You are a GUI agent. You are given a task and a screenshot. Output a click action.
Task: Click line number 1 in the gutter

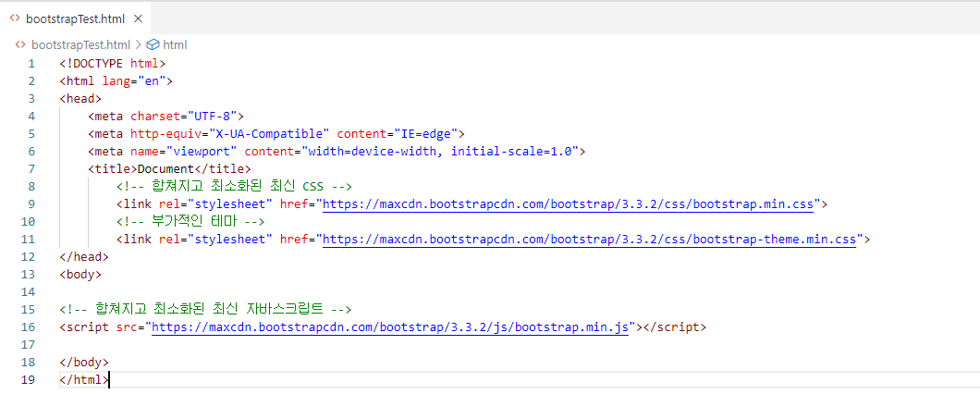(x=31, y=63)
